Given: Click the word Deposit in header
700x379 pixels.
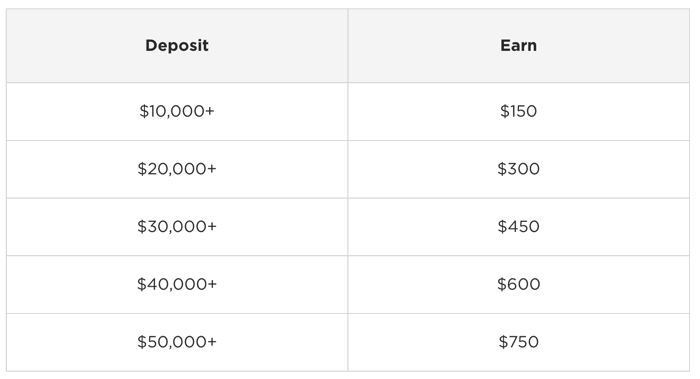Looking at the screenshot, I should (x=177, y=46).
